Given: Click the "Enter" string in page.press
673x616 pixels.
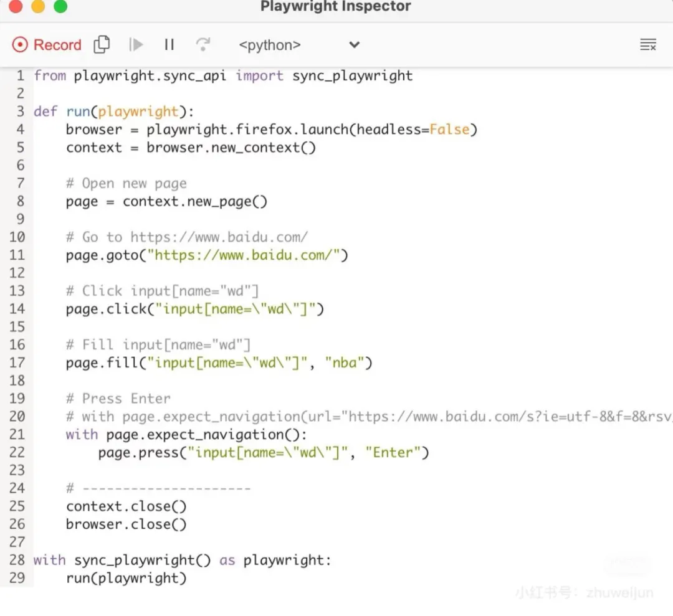Looking at the screenshot, I should click(x=393, y=453).
